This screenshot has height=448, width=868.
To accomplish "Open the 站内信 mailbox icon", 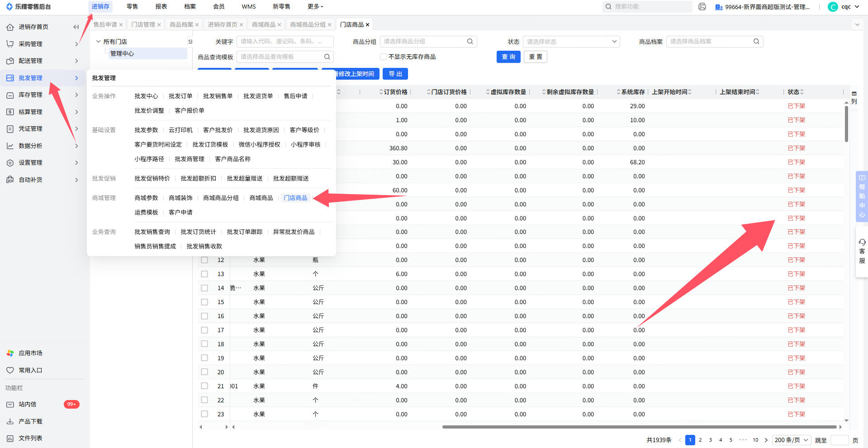I will [10, 405].
